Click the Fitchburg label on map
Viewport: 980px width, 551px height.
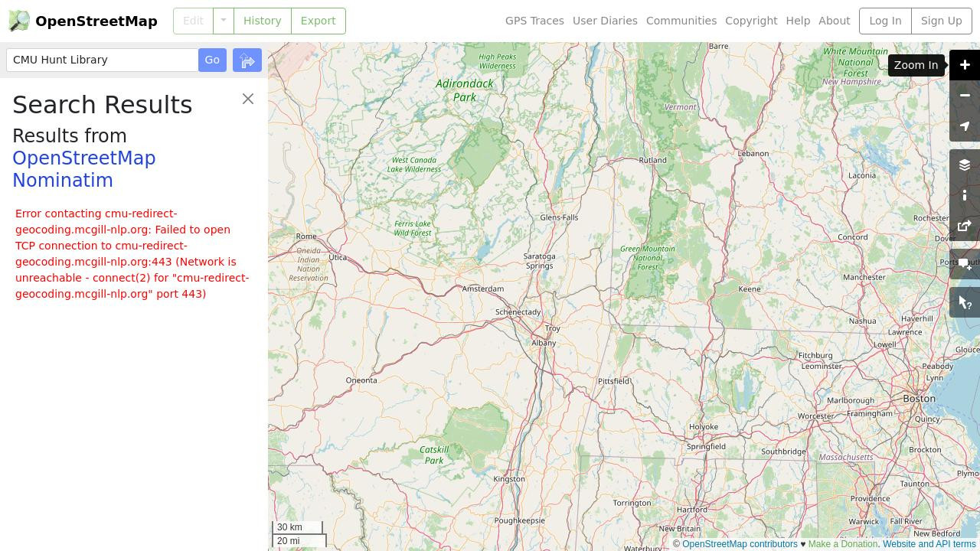click(815, 355)
